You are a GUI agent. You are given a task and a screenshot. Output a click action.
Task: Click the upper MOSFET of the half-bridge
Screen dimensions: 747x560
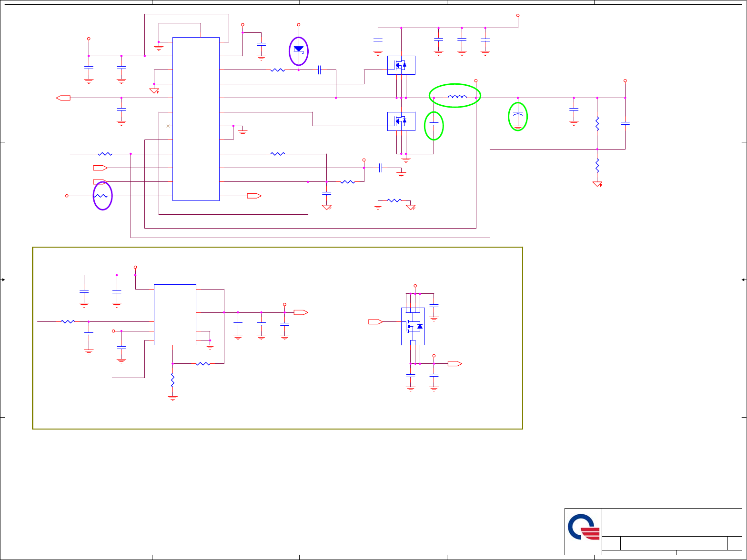coord(401,65)
